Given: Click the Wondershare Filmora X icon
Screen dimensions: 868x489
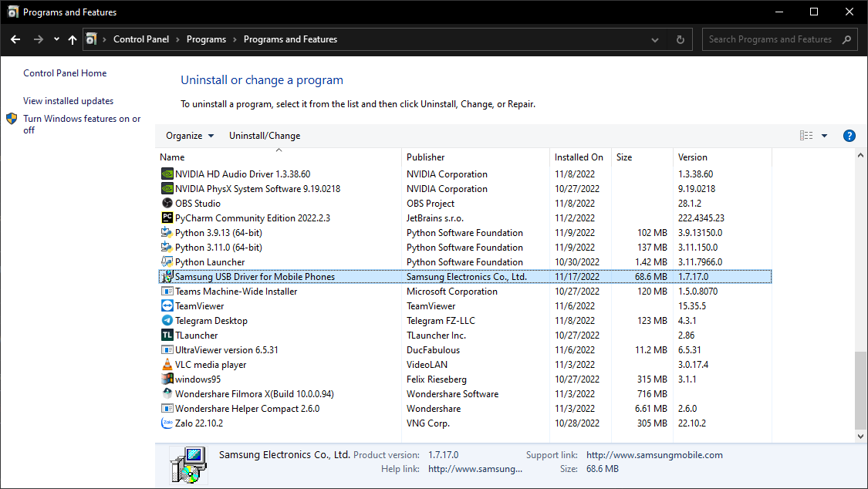Looking at the screenshot, I should 167,394.
